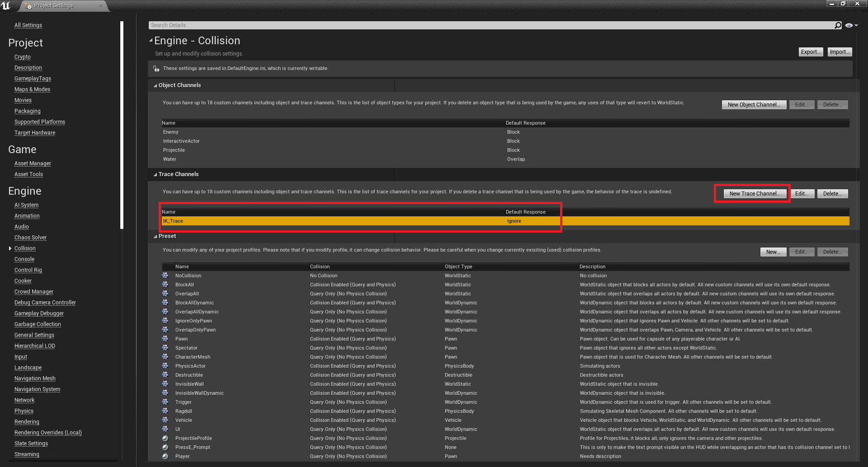Open the Physics settings category

pyautogui.click(x=24, y=411)
